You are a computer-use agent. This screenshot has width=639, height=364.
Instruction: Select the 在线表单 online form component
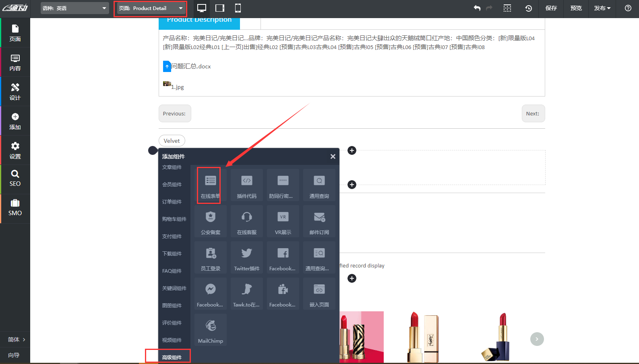click(210, 185)
